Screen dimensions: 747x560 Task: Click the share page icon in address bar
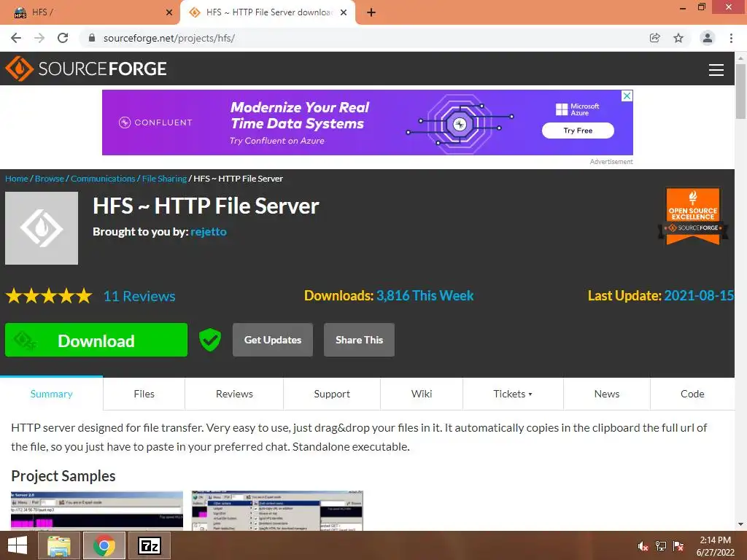655,38
